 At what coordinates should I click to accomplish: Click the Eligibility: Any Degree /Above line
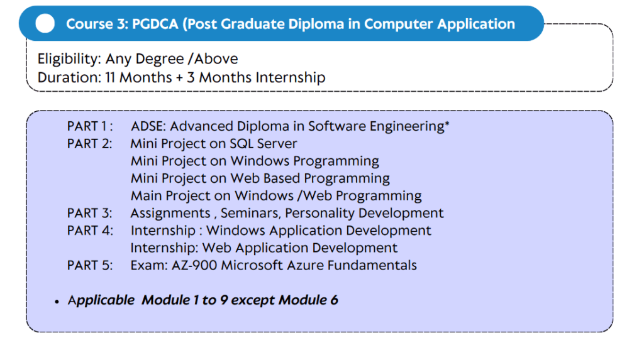point(138,59)
